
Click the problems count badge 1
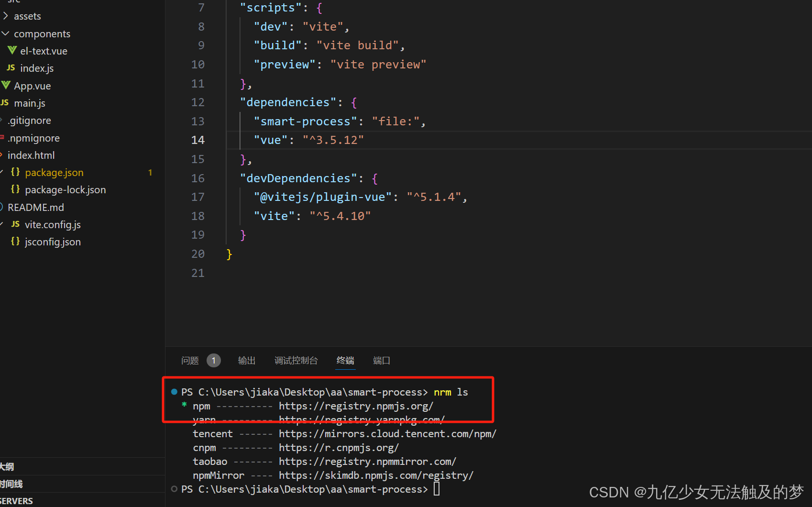click(214, 361)
